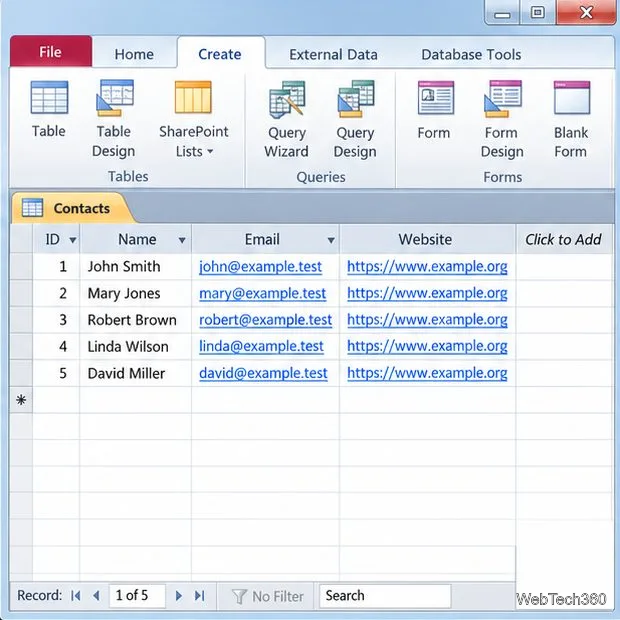Image resolution: width=620 pixels, height=620 pixels.
Task: Create a new Table from the ribbon
Action: pos(49,109)
